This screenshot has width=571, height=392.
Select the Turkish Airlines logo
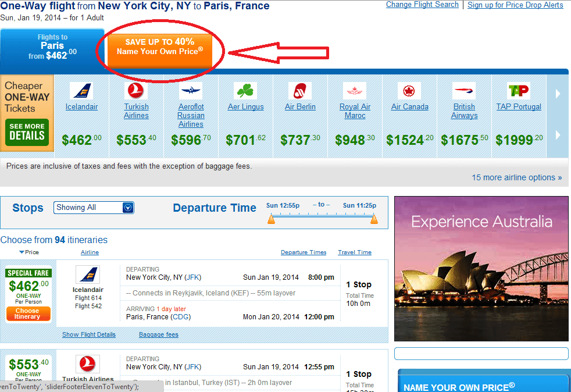pos(136,91)
